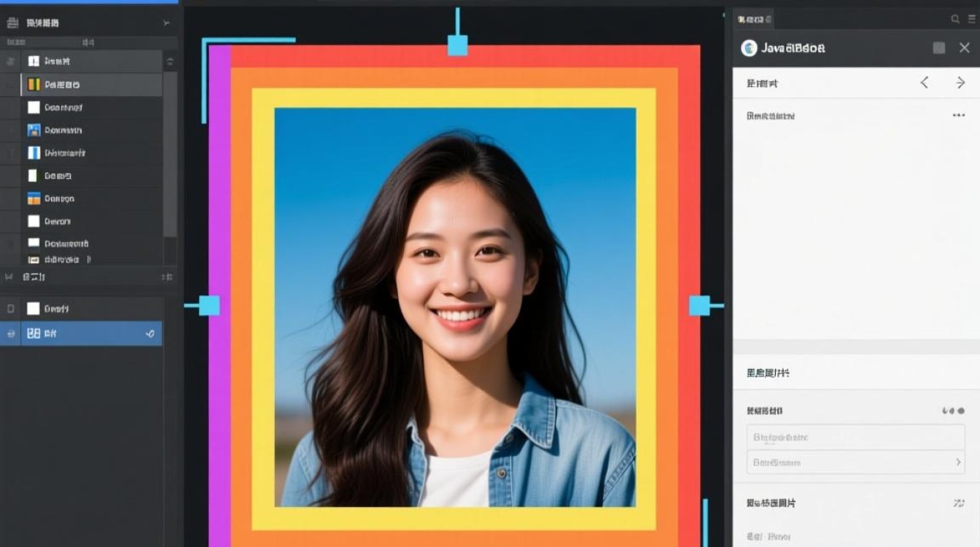Click the back navigation arrow in the right panel
Screen dimensions: 980x547
click(925, 82)
